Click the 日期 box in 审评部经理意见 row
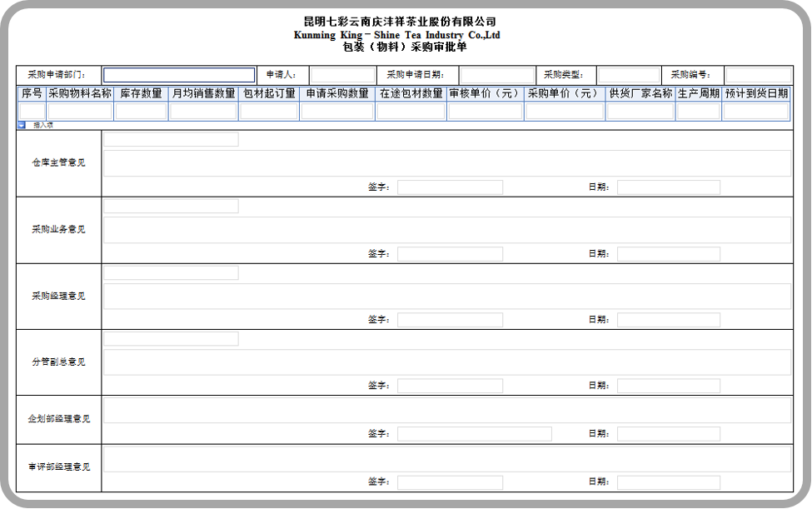Viewport: 812px width, 509px height. tap(668, 482)
